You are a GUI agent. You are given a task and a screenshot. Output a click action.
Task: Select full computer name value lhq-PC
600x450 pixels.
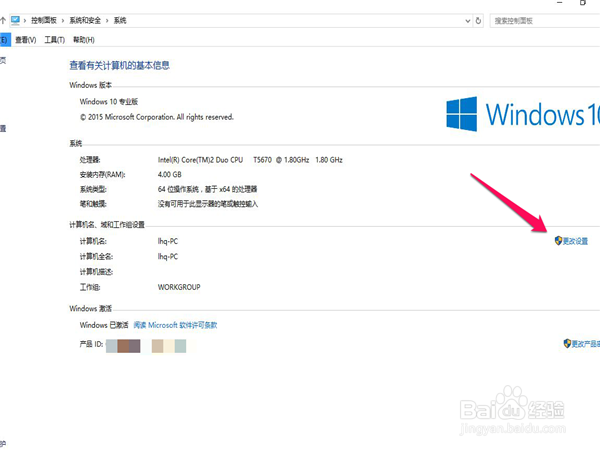pos(168,257)
